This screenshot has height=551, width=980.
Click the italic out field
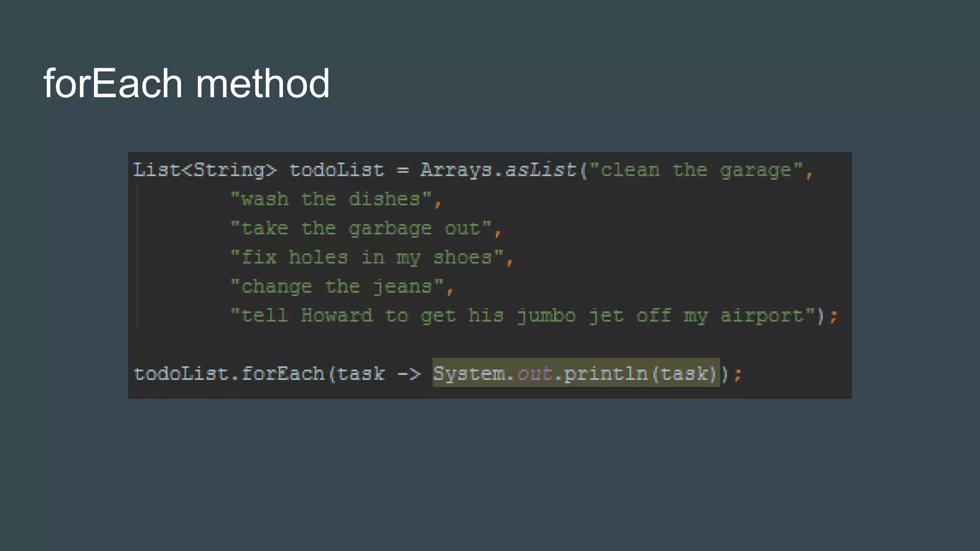coord(535,374)
